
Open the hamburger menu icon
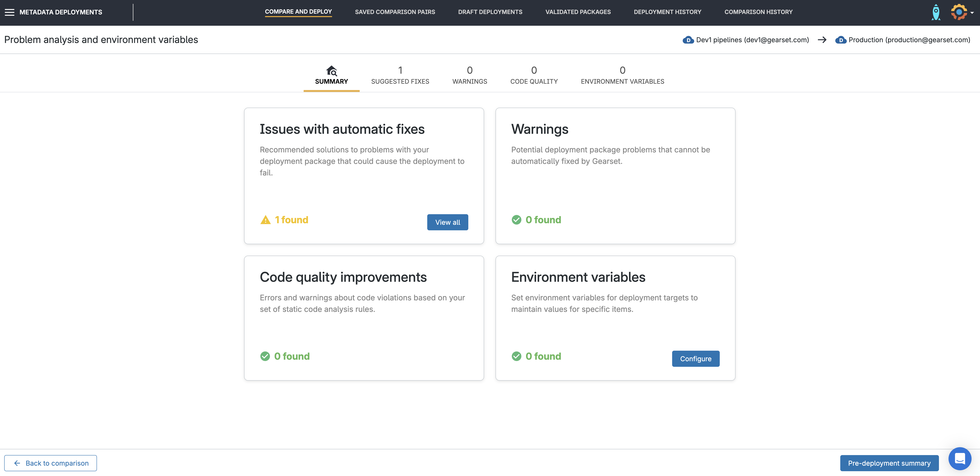coord(10,12)
